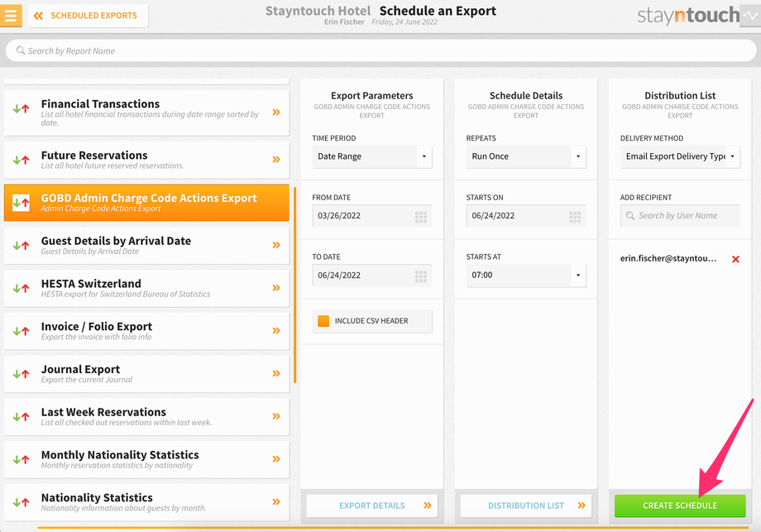Screen dimensions: 761x532
Task: Open the Repeats dropdown
Action: click(526, 156)
